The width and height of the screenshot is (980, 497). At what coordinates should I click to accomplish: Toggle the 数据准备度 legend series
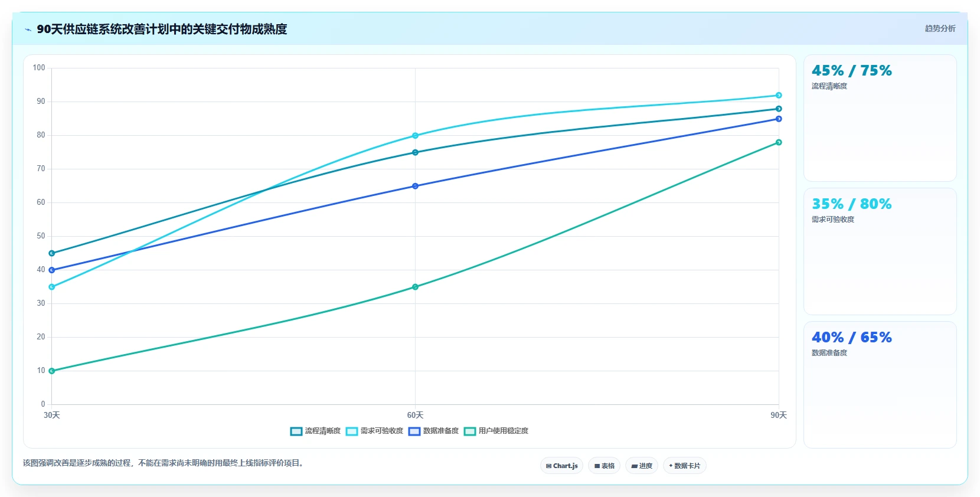click(x=433, y=431)
